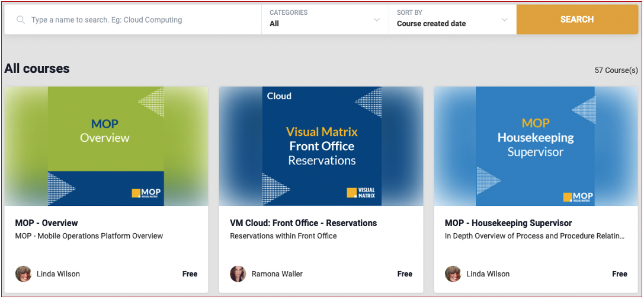
Task: Expand the Sort By dropdown
Action: click(451, 20)
